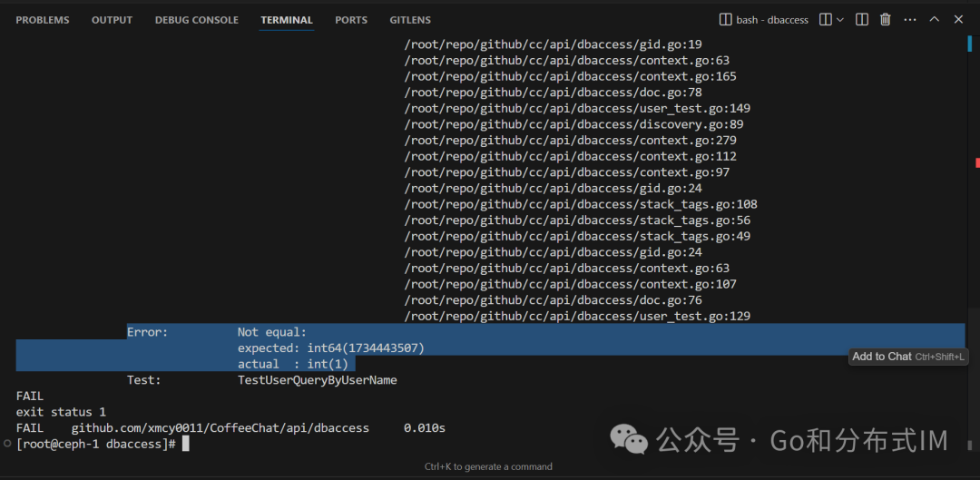Follow the discovery.go:89 file link
The width and height of the screenshot is (980, 480).
573,124
